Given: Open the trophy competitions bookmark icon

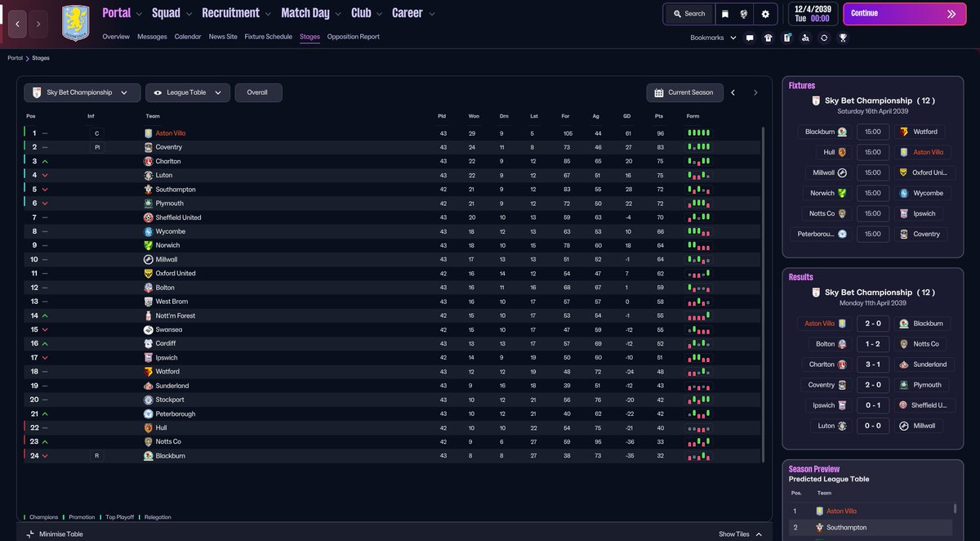Looking at the screenshot, I should 843,38.
